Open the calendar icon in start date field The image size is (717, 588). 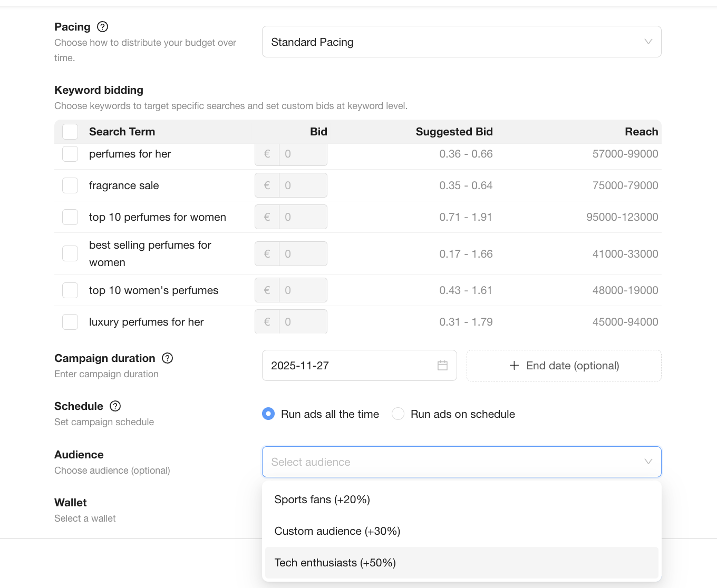click(x=442, y=366)
